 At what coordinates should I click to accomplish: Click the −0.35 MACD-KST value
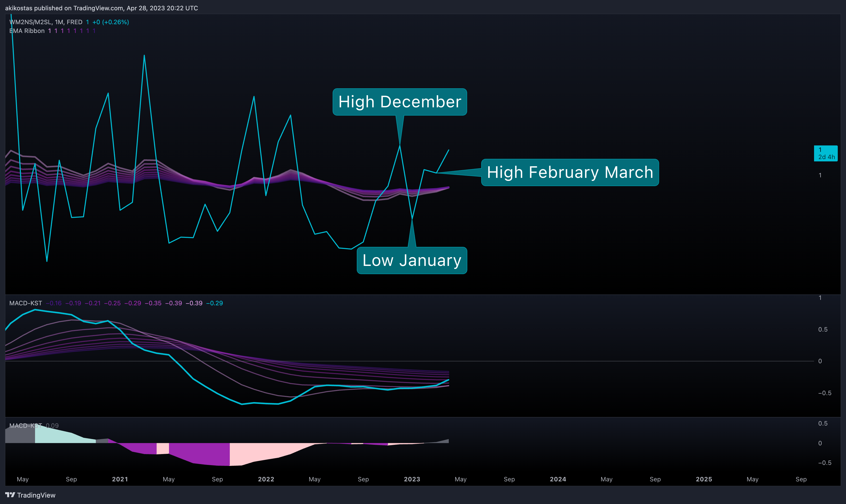pyautogui.click(x=153, y=303)
